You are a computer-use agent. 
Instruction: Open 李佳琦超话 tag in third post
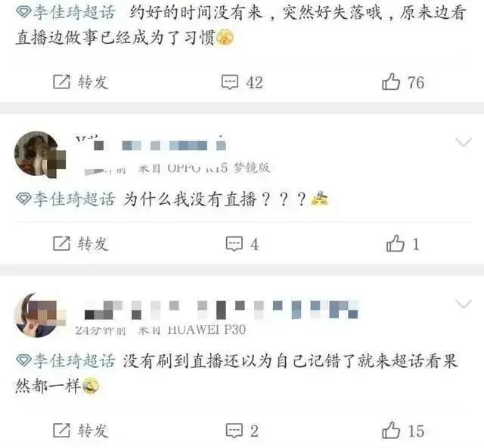point(66,360)
